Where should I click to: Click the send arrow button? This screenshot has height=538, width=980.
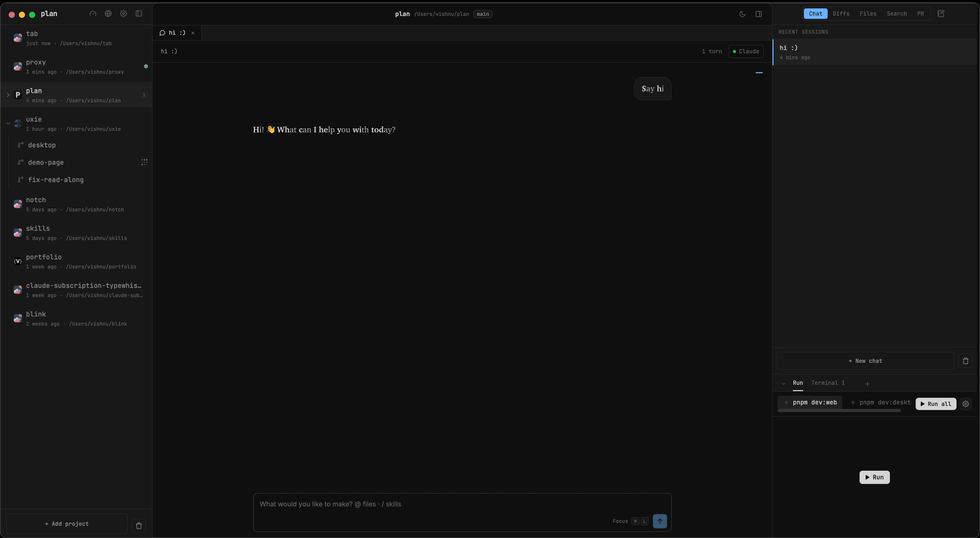pyautogui.click(x=660, y=521)
